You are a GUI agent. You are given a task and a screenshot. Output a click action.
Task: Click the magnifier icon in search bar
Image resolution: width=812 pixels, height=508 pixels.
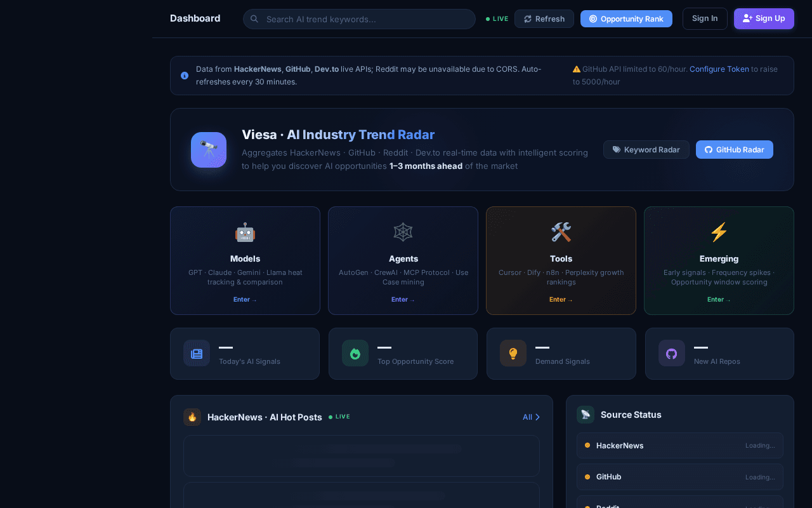tap(254, 19)
